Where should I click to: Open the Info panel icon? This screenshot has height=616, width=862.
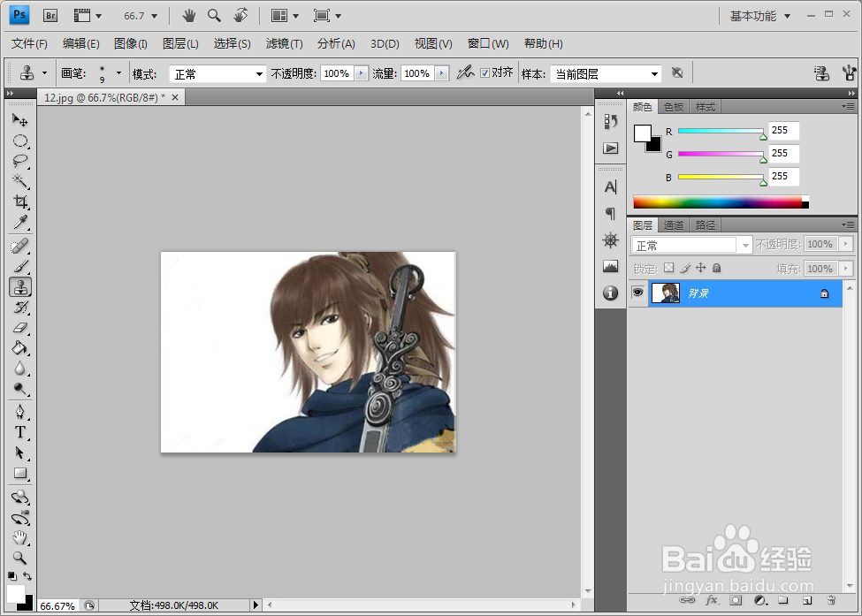click(x=610, y=293)
